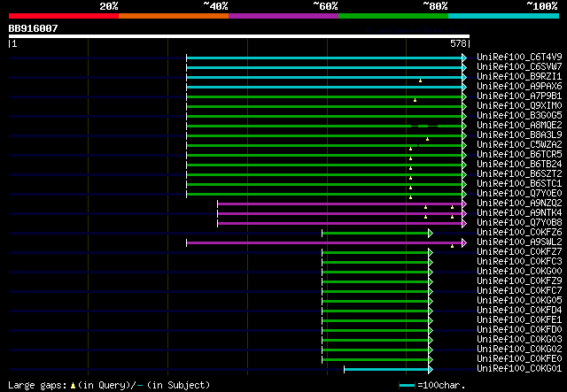Click the purple alignment bar of UniRef100_Q7Y0B8
Image resolution: width=567 pixels, height=392 pixels.
340,224
